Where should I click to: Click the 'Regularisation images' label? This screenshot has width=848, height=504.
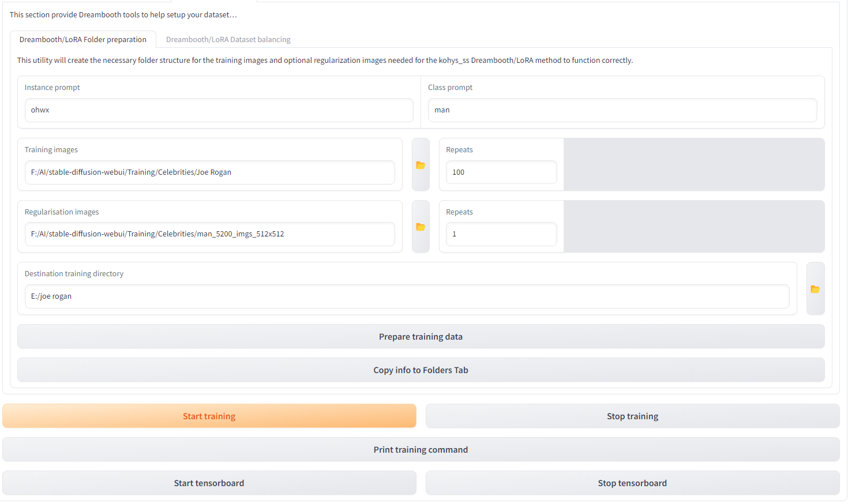pos(62,212)
